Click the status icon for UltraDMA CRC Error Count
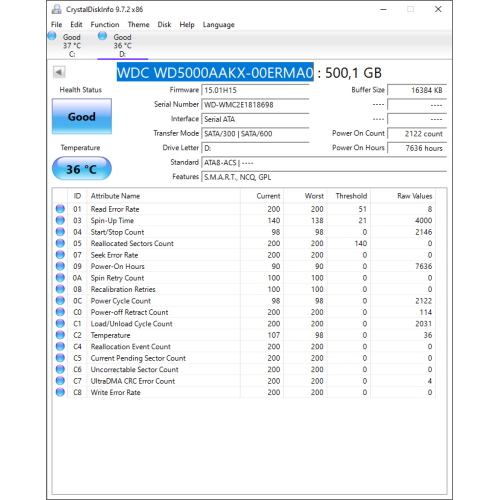This screenshot has width=500, height=500. [x=60, y=381]
